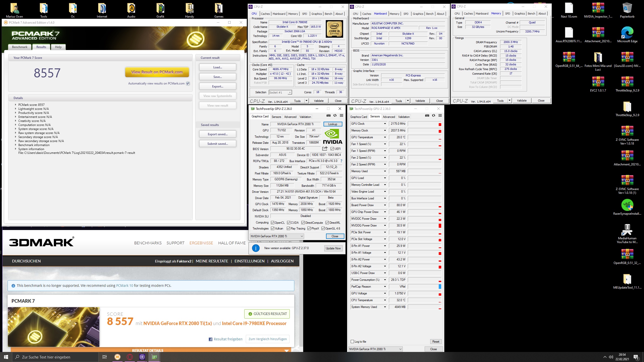The height and width of the screenshot is (362, 644).
Task: Open the hamburger menu in GPU-Z Sensors window
Action: (x=440, y=115)
